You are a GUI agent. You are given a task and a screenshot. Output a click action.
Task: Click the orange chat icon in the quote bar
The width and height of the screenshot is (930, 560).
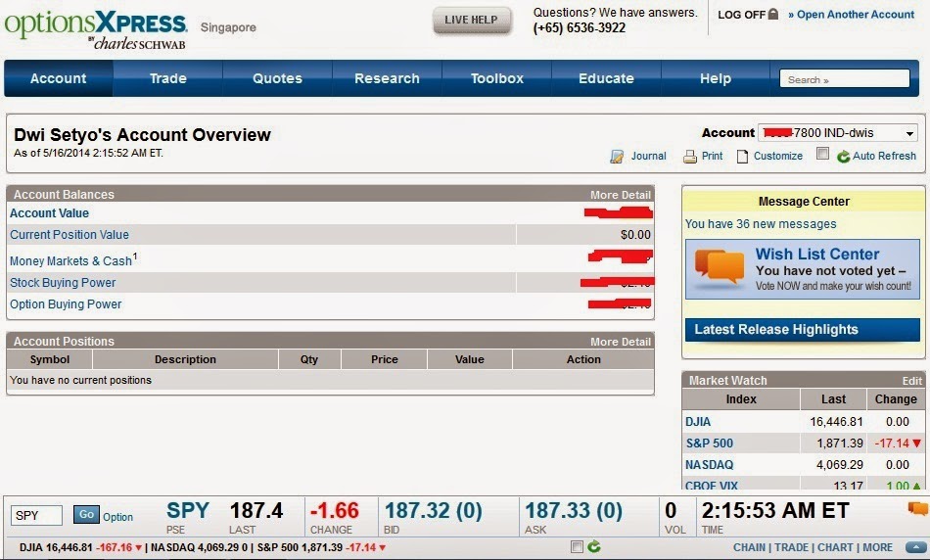918,508
